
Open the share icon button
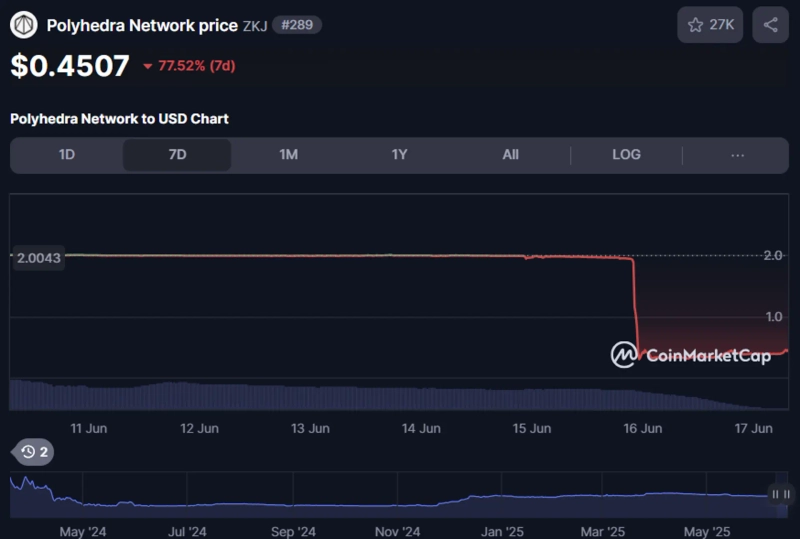(770, 25)
